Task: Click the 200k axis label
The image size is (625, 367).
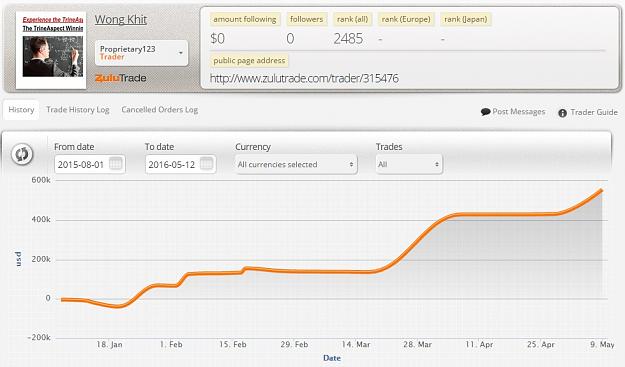Action: (x=41, y=259)
